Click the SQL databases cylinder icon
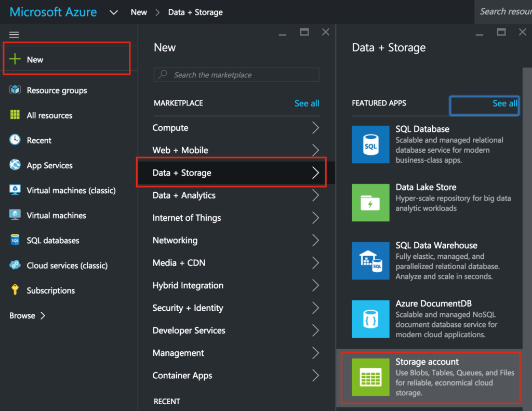This screenshot has height=411, width=532. 15,240
